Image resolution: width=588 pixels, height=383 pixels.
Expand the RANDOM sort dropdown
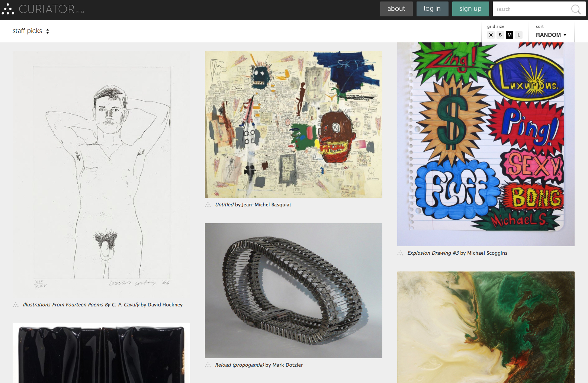551,35
